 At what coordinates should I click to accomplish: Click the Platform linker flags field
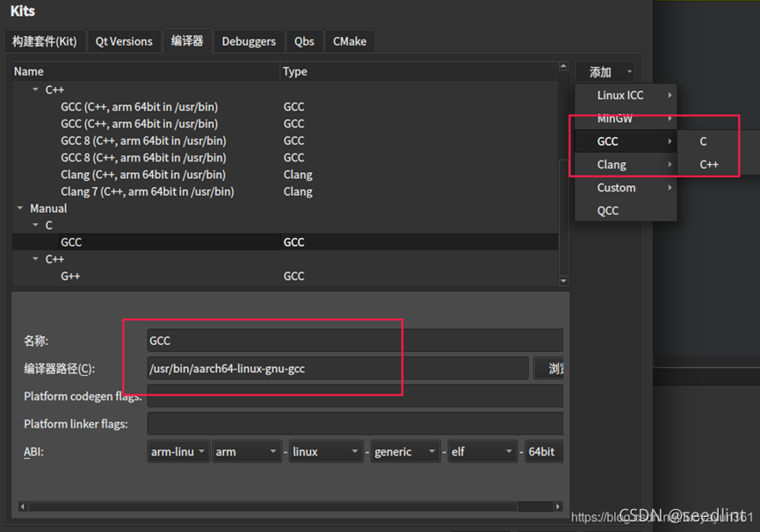pos(355,423)
